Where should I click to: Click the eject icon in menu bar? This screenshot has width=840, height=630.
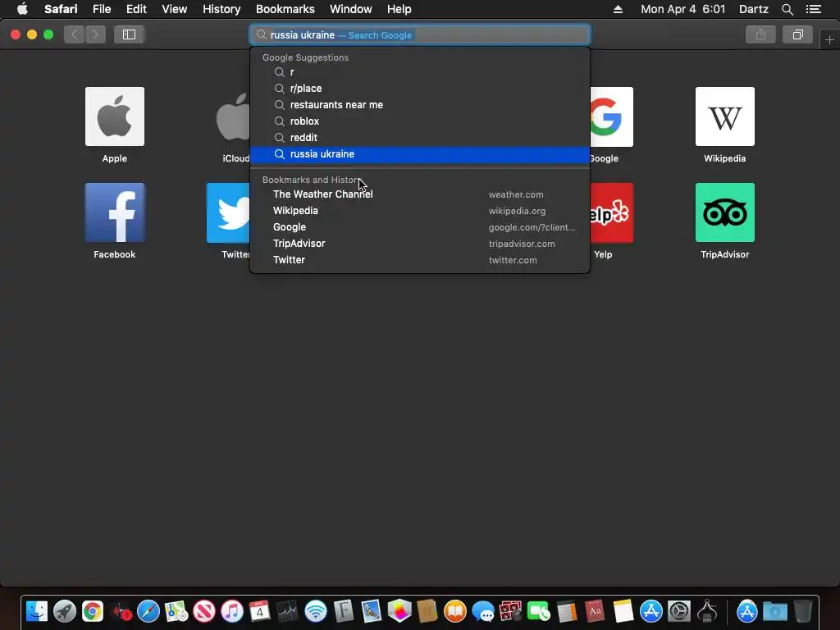pyautogui.click(x=618, y=9)
